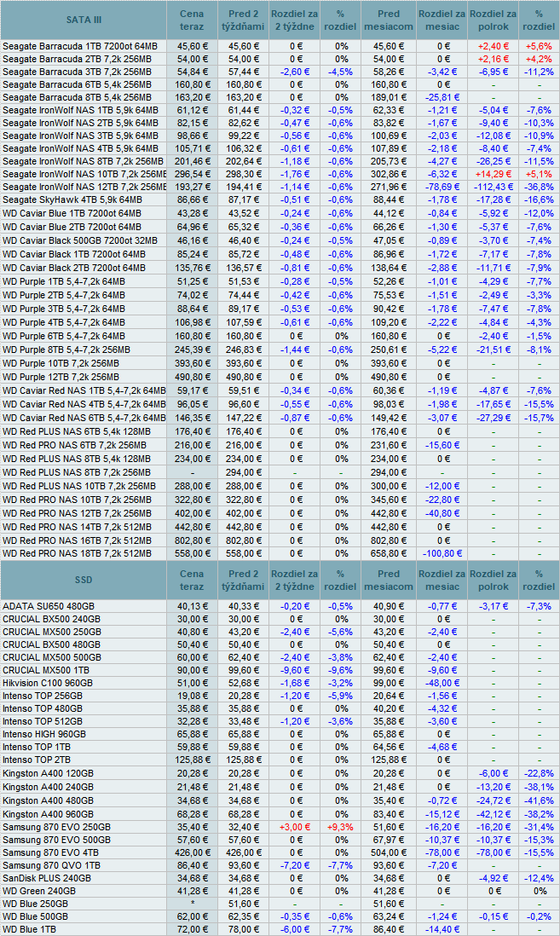
Task: Click -21,51 € in WD Purple 8TB row
Action: [x=494, y=350]
